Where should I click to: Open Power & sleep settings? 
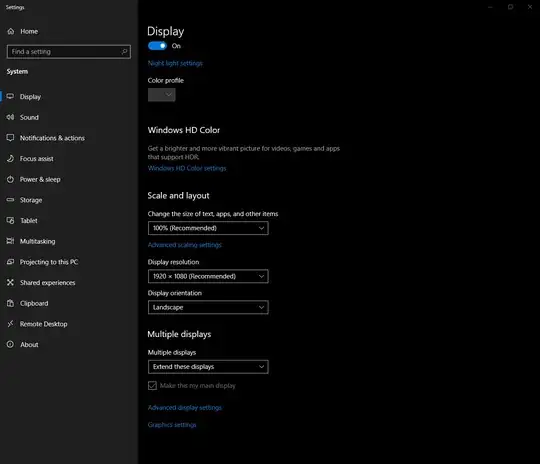(40, 179)
